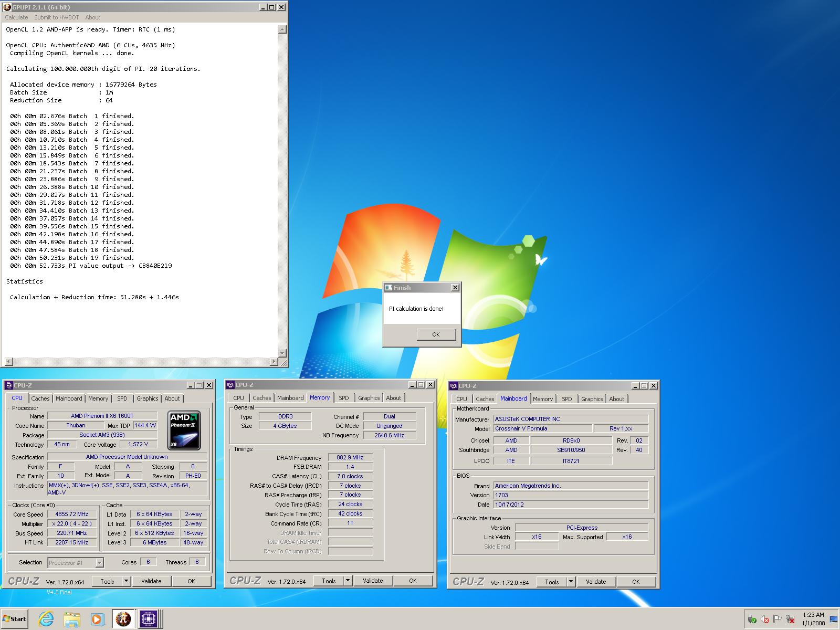Screen dimensions: 840x630
Task: Open the Calculate menu in GPUPI
Action: [x=16, y=17]
